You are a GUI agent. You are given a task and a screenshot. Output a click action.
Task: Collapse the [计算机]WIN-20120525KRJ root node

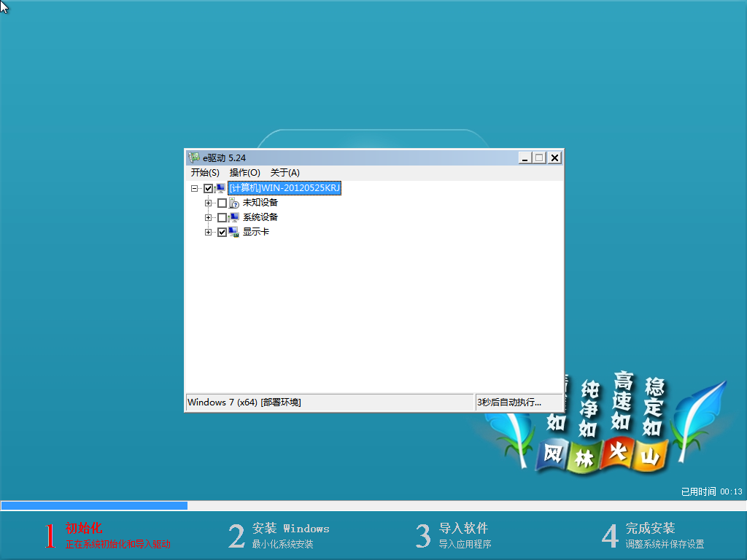pyautogui.click(x=194, y=188)
